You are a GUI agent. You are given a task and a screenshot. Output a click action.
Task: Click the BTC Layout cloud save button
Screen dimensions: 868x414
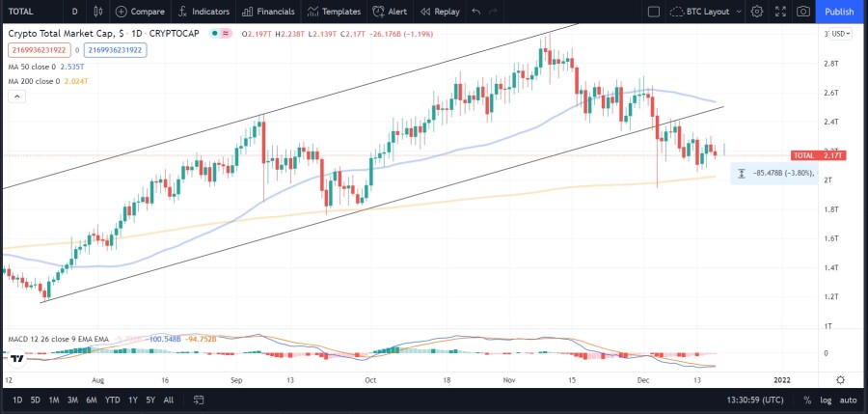(700, 11)
